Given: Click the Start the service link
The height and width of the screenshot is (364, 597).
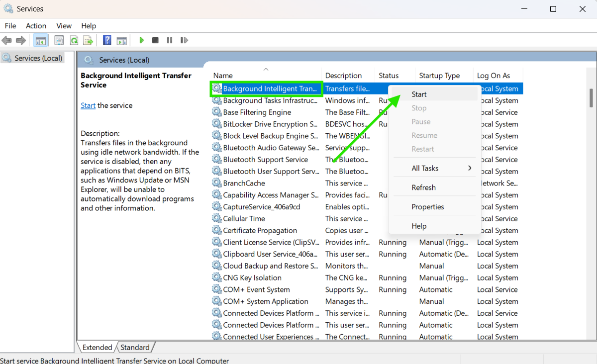Looking at the screenshot, I should 88,105.
